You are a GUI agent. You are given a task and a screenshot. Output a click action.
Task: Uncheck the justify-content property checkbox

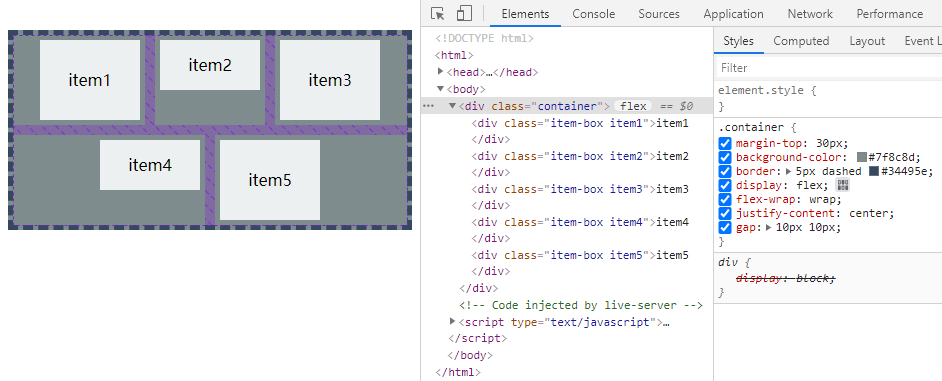[x=725, y=213]
